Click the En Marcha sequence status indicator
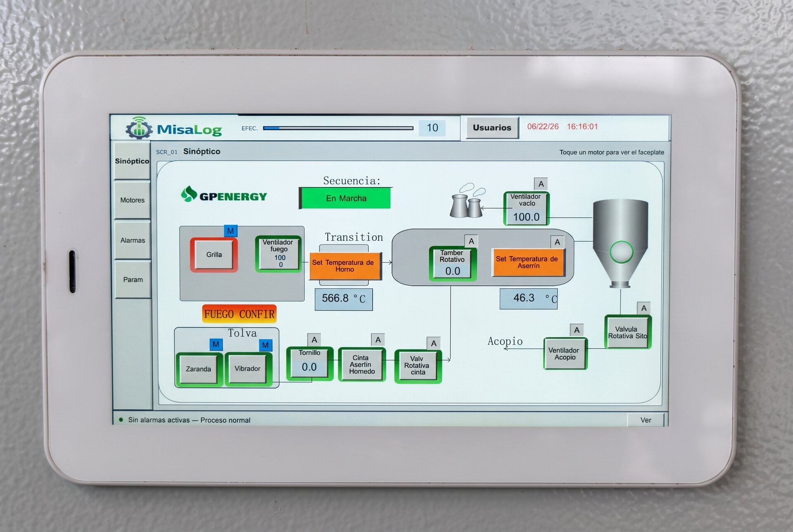 coord(345,198)
